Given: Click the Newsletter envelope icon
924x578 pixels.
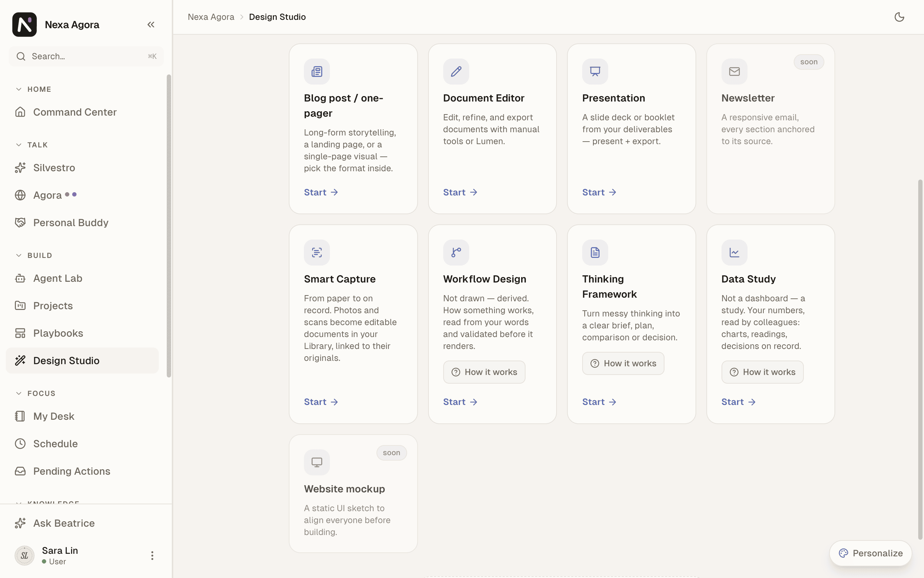Looking at the screenshot, I should click(734, 72).
